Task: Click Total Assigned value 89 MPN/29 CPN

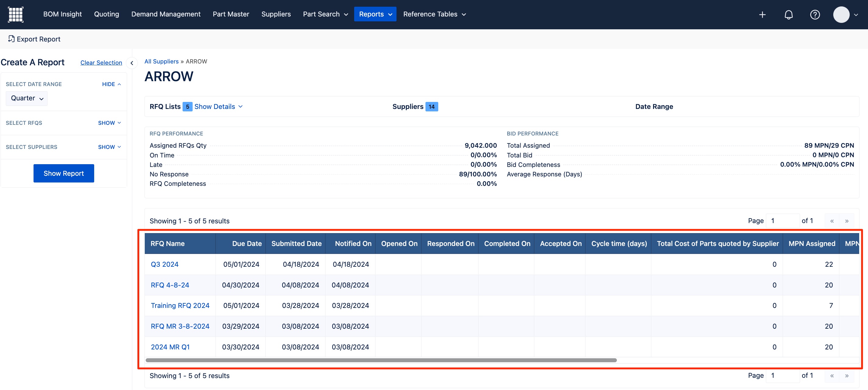Action: point(829,145)
